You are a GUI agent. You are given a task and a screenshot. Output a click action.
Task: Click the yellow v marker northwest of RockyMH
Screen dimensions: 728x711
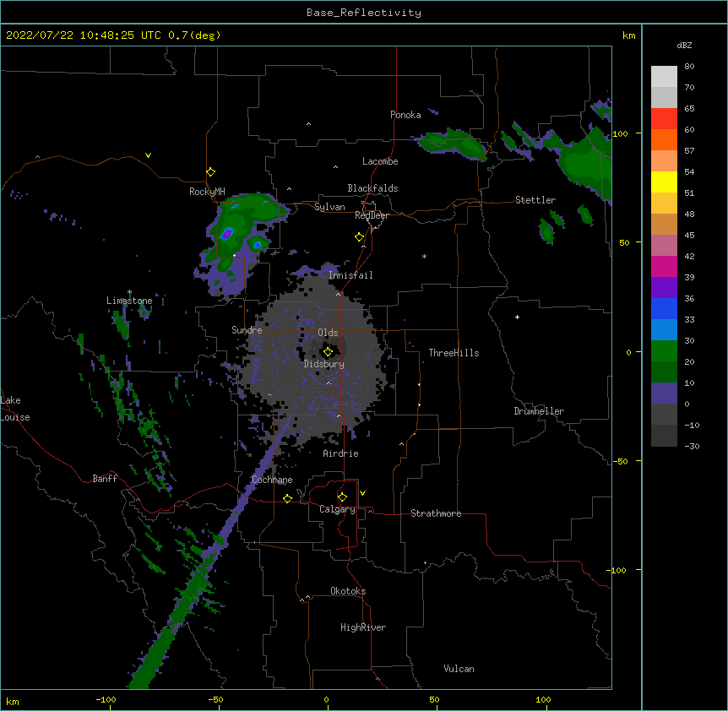point(148,155)
